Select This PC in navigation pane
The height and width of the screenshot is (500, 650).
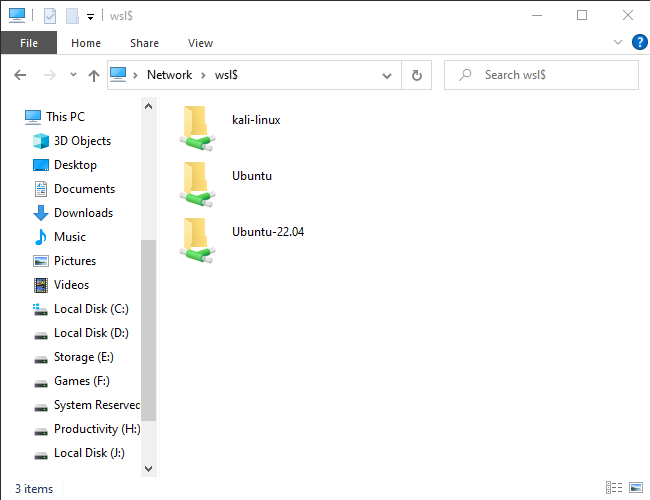click(x=65, y=117)
